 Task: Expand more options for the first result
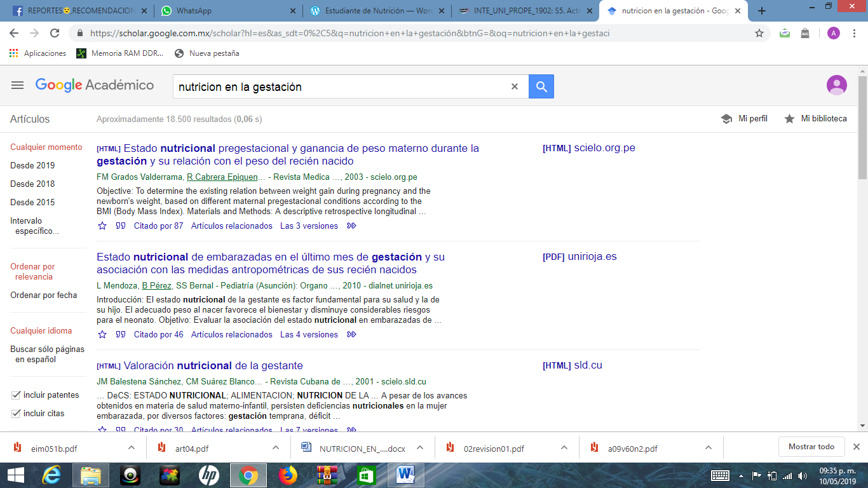(x=351, y=226)
